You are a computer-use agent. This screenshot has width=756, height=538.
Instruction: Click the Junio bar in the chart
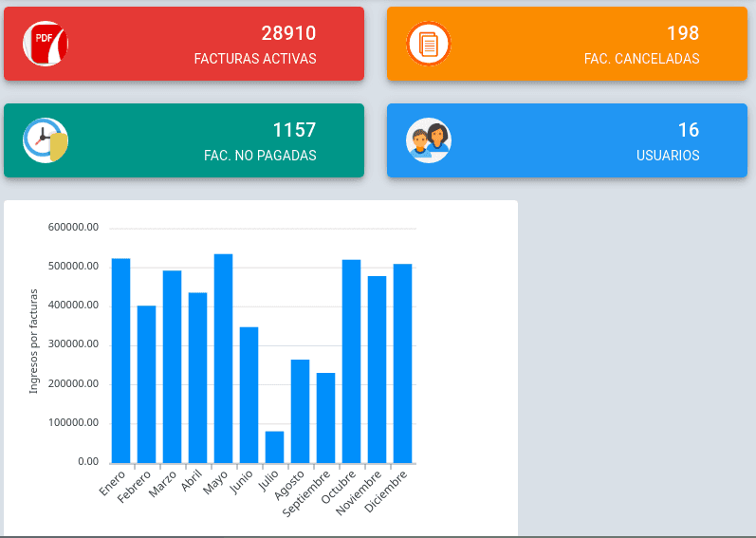249,396
